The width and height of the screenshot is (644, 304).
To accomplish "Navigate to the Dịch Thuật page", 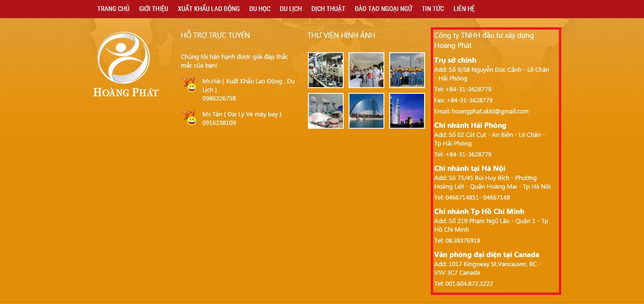I will click(328, 9).
